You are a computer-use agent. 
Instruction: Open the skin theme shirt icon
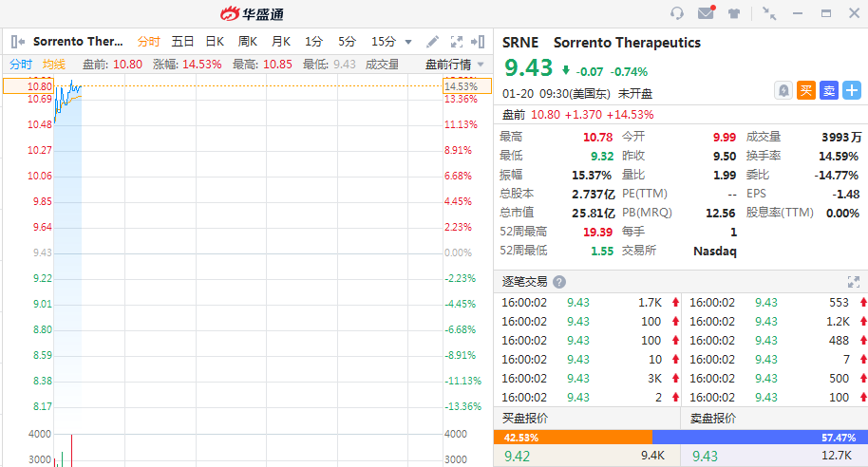pyautogui.click(x=734, y=13)
